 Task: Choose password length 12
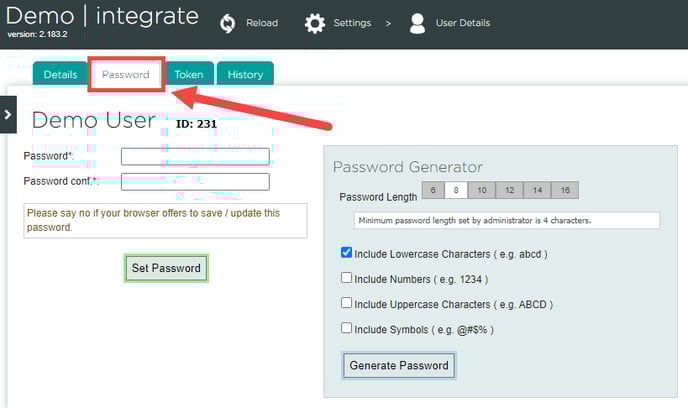click(x=509, y=190)
